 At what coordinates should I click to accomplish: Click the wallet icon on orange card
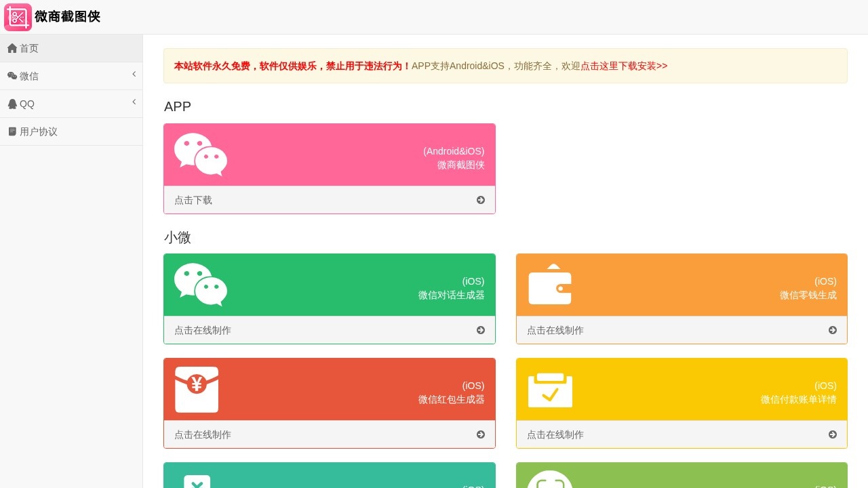pyautogui.click(x=550, y=285)
